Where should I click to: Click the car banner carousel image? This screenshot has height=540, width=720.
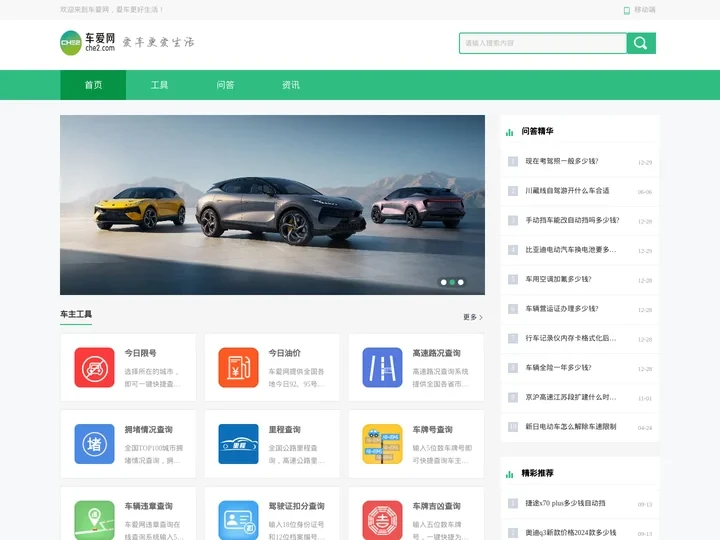coord(272,205)
